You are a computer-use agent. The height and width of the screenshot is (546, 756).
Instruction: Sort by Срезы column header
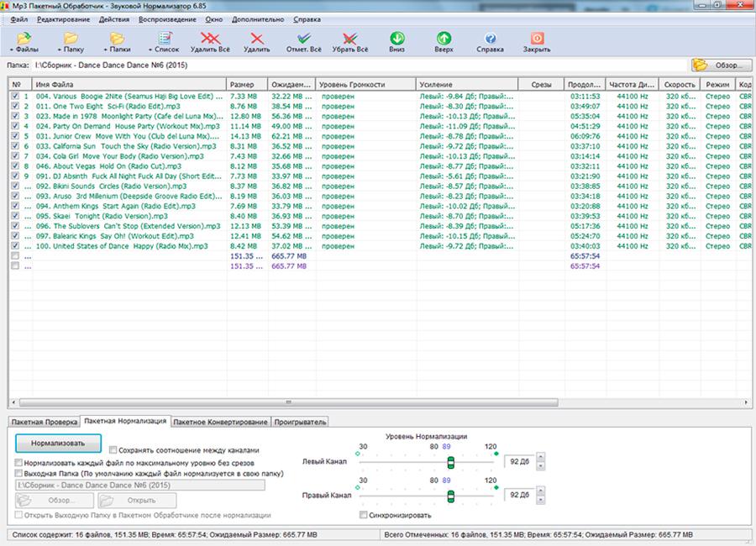click(541, 84)
